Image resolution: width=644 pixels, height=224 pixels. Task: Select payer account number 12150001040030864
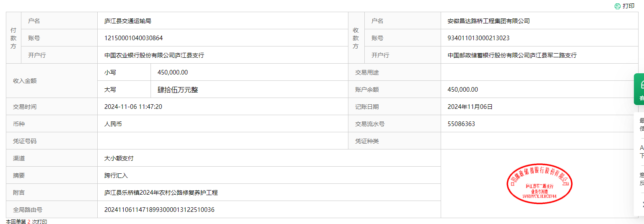[133, 38]
